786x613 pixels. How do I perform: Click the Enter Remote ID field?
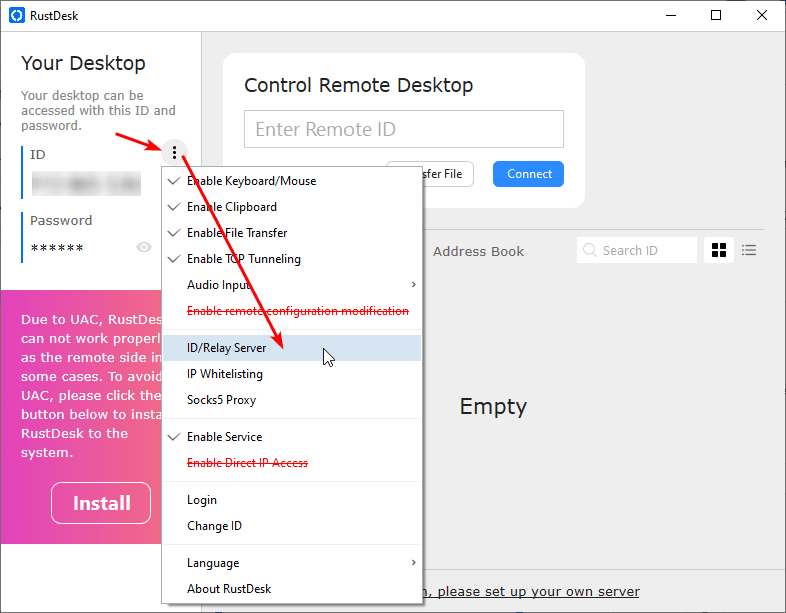403,129
